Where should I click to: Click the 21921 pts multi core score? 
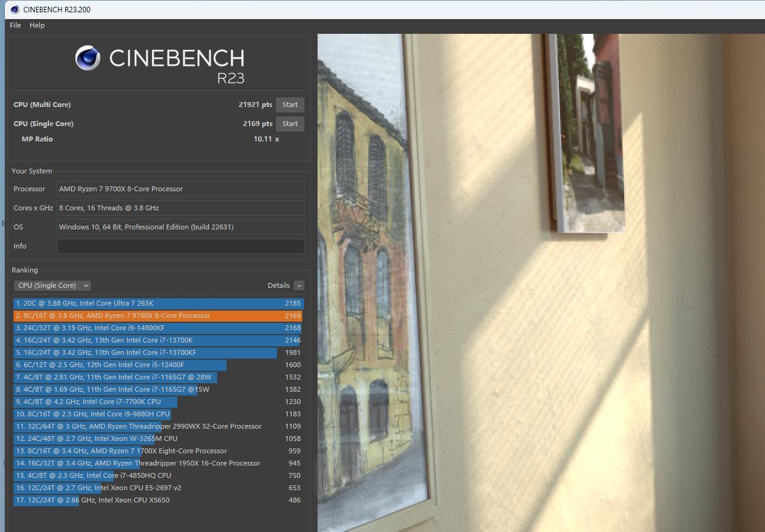coord(255,105)
